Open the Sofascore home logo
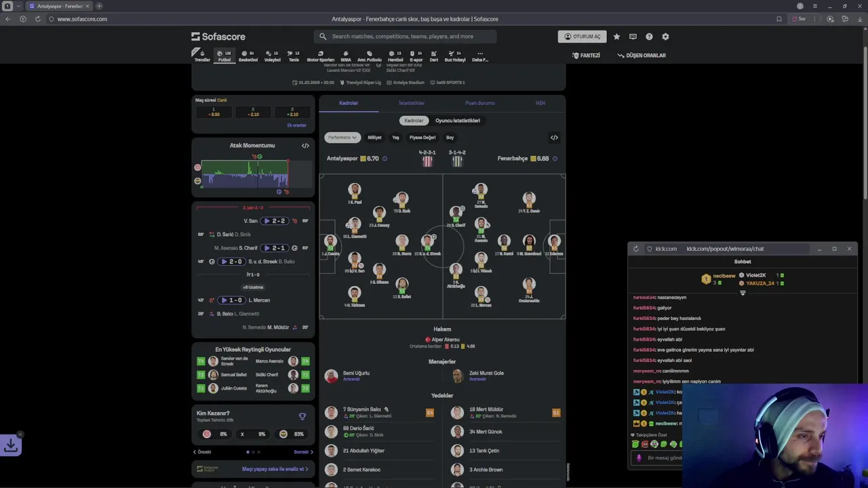The width and height of the screenshot is (868, 488). 218,37
